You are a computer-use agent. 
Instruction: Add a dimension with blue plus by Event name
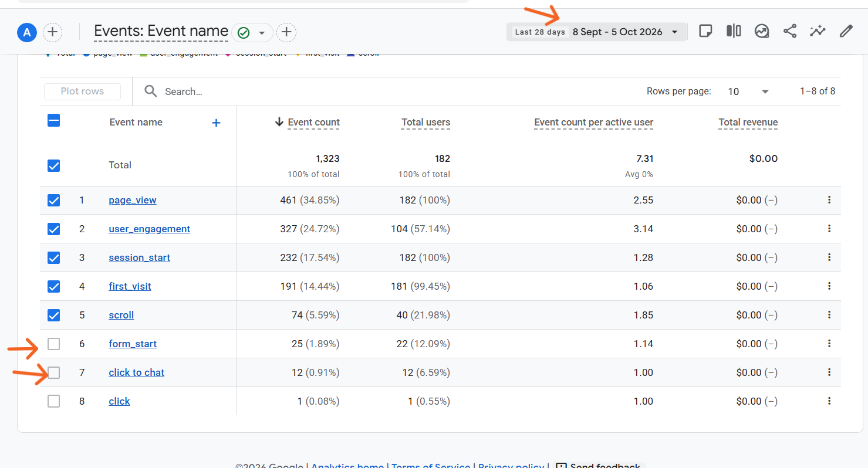tap(216, 123)
